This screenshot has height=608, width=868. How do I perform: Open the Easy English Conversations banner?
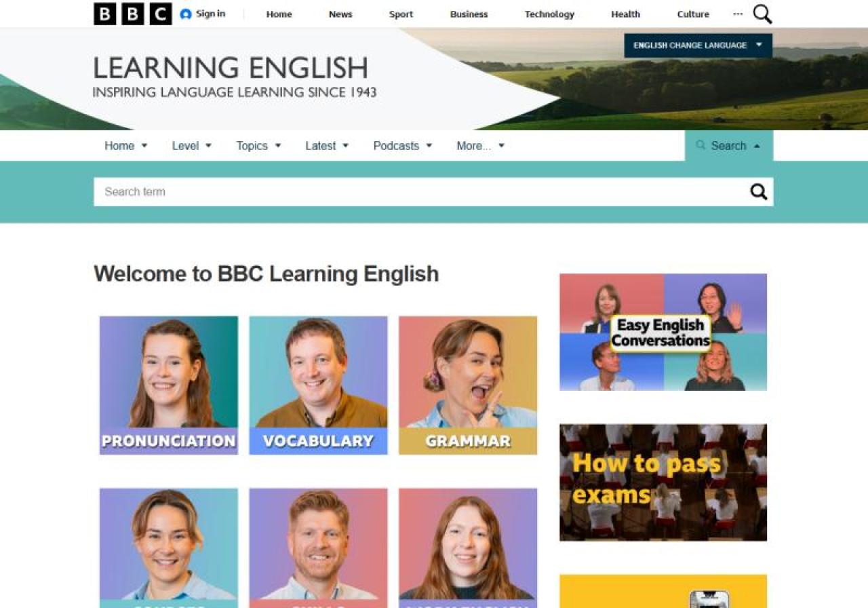tap(663, 332)
